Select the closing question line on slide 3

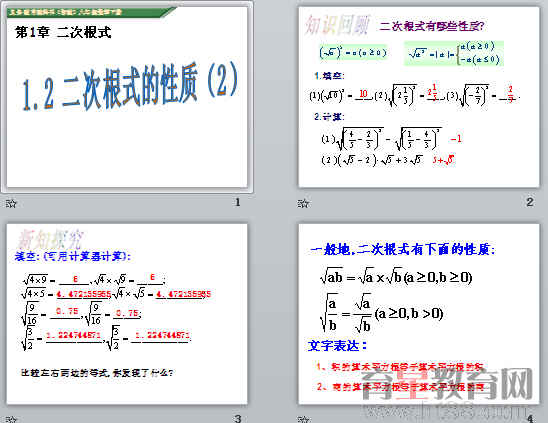(x=97, y=373)
